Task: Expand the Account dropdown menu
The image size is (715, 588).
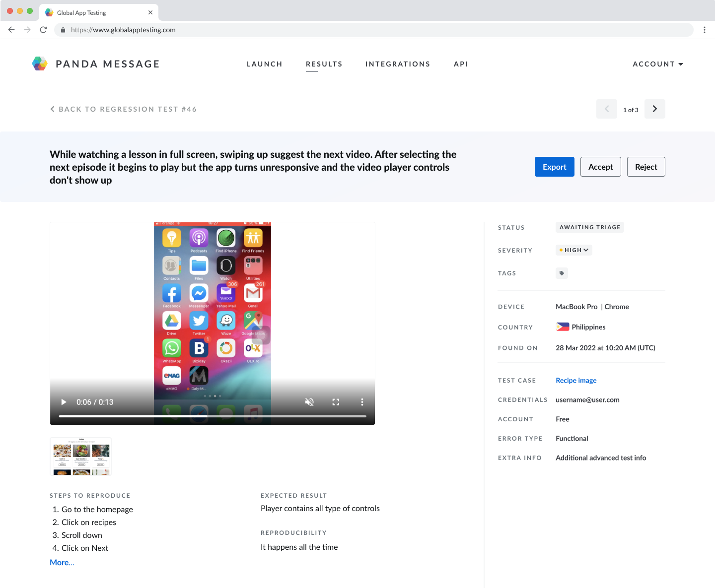Action: pyautogui.click(x=657, y=64)
